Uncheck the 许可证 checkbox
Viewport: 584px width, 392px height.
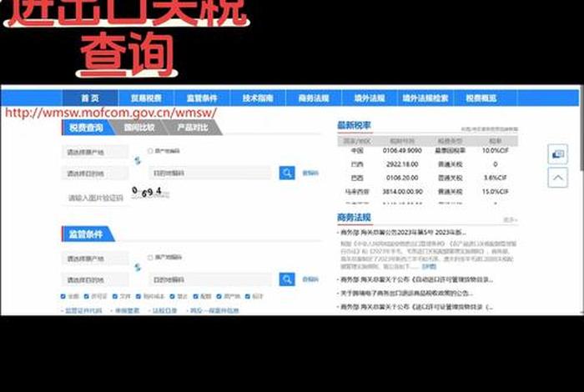click(86, 296)
